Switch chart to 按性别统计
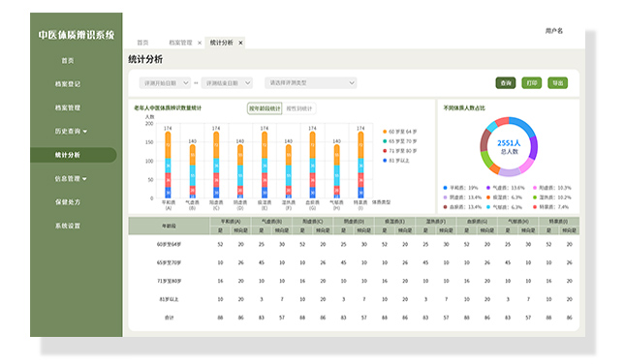The height and width of the screenshot is (364, 625). point(299,108)
